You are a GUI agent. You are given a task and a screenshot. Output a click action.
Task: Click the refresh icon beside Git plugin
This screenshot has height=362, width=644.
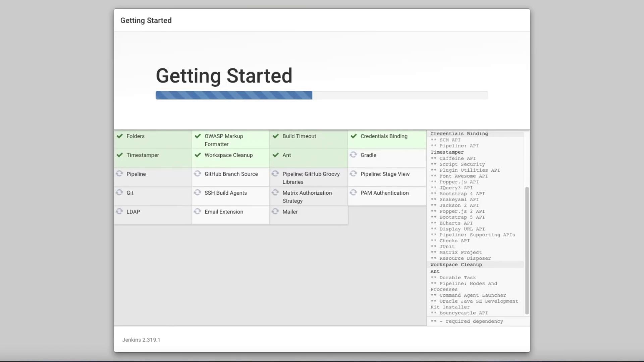point(119,192)
